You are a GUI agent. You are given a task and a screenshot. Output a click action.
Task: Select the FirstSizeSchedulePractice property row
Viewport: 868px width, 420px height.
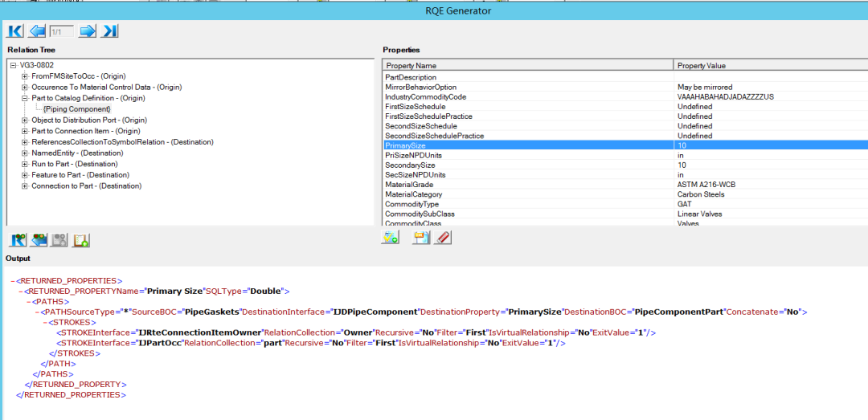[x=625, y=116]
